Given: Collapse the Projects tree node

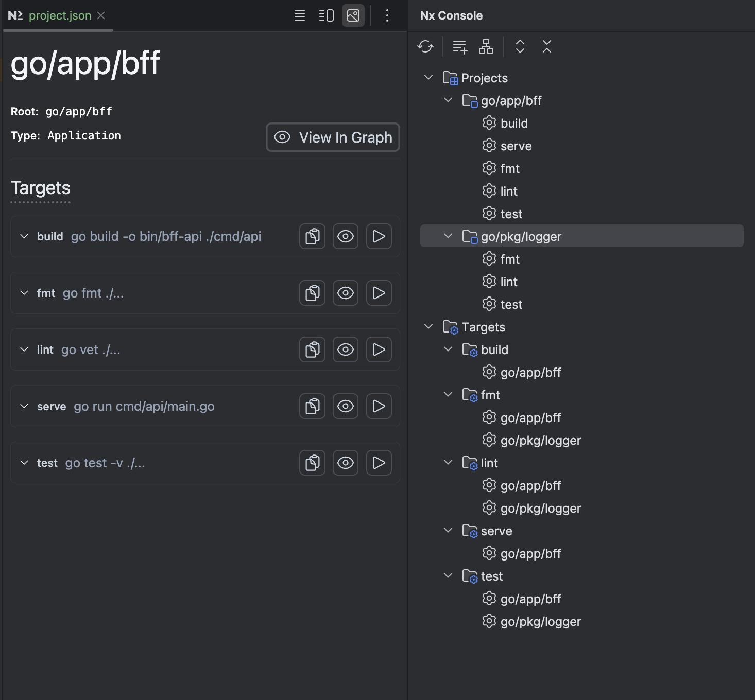Looking at the screenshot, I should pos(428,78).
